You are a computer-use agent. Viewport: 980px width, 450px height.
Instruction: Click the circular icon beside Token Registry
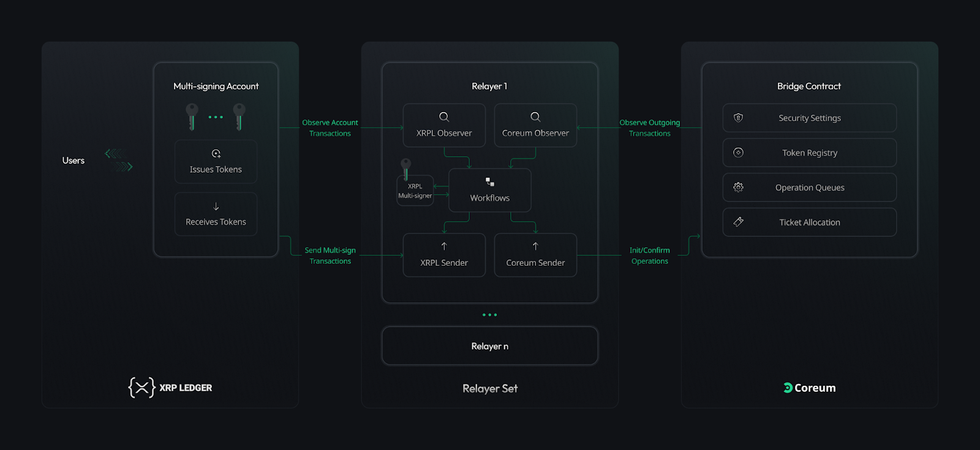pyautogui.click(x=739, y=152)
